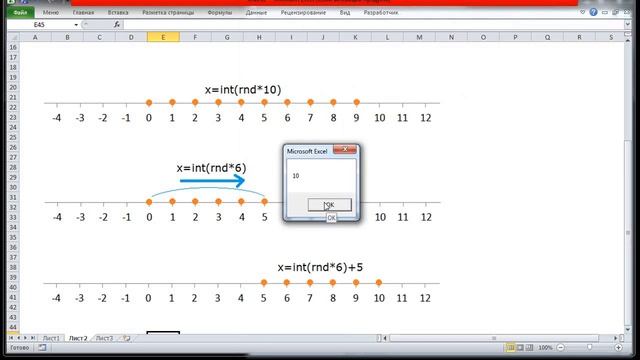Select row 38 header
The width and height of the screenshot is (640, 360).
point(13,267)
